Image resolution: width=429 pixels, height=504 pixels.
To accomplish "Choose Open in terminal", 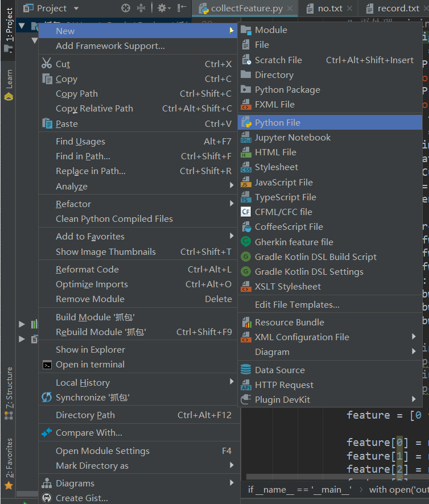I will (x=85, y=364).
